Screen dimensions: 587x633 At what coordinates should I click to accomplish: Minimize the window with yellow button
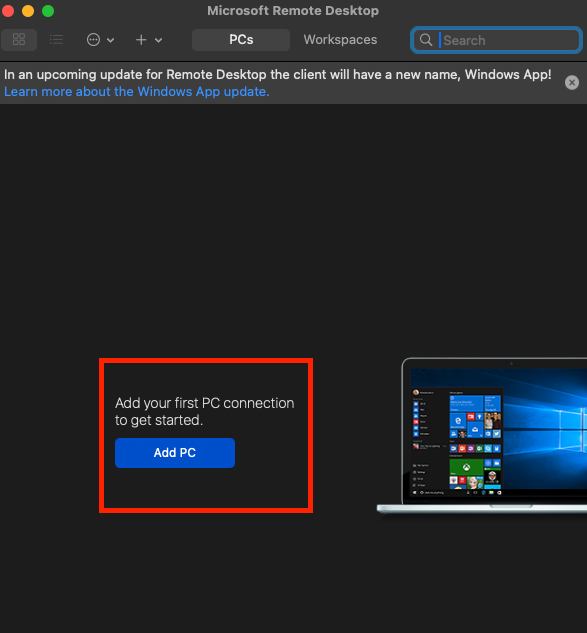tap(28, 11)
